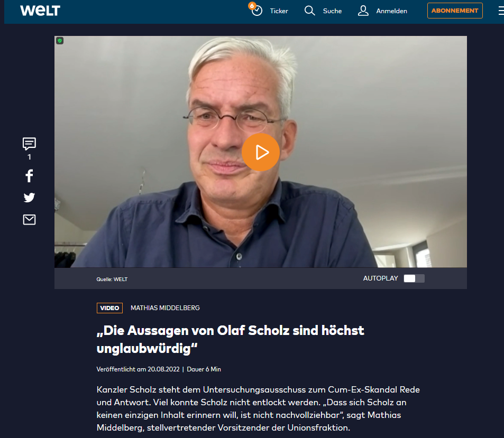Click the VIDEO tag badge
Viewport: 504px width, 438px height.
click(x=109, y=308)
